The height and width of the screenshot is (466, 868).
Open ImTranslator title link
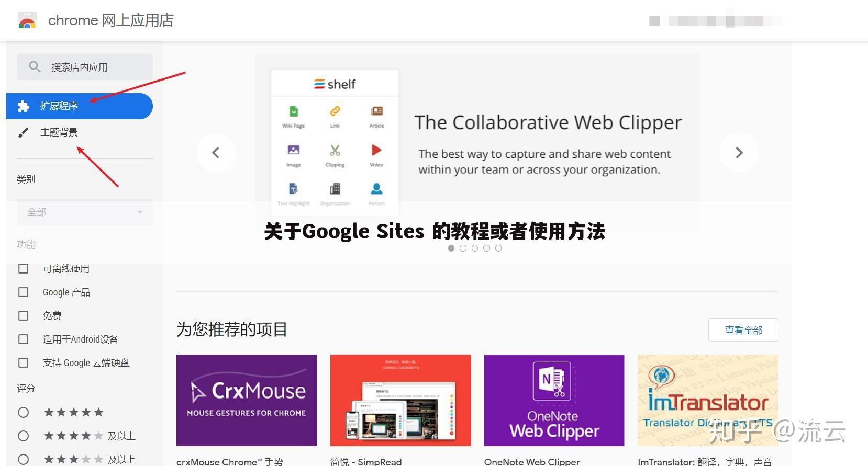point(705,461)
